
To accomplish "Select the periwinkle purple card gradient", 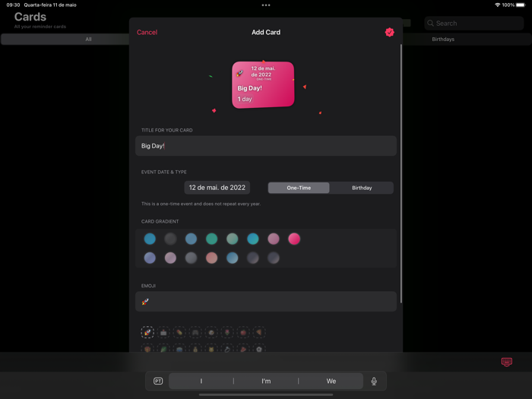I will (x=150, y=258).
